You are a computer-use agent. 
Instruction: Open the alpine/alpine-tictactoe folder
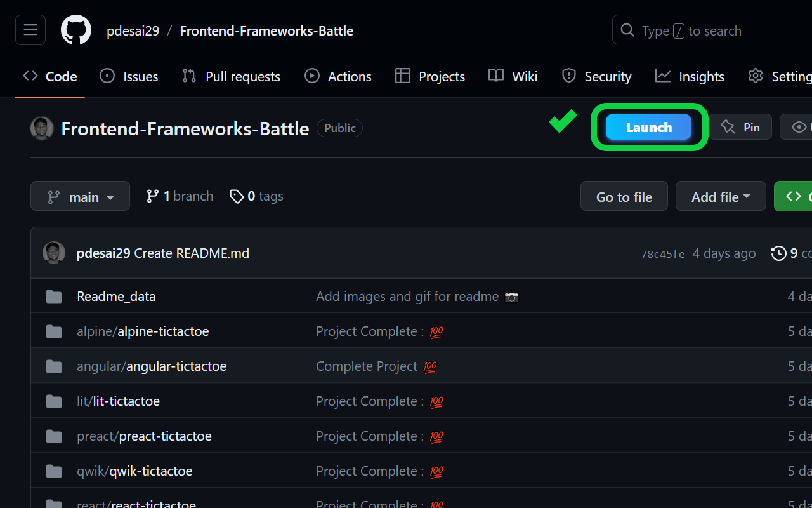coord(143,331)
